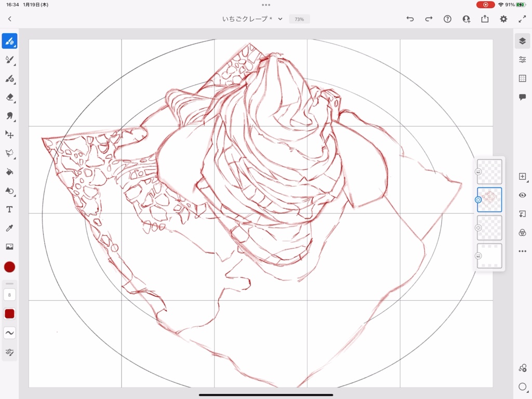The height and width of the screenshot is (399, 532).
Task: Toggle the layers panel icon
Action: [523, 41]
